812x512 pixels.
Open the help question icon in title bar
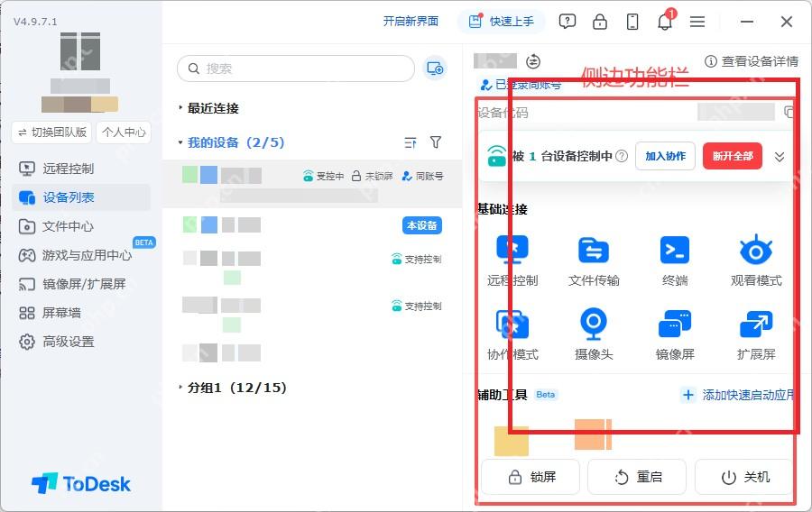click(x=567, y=22)
